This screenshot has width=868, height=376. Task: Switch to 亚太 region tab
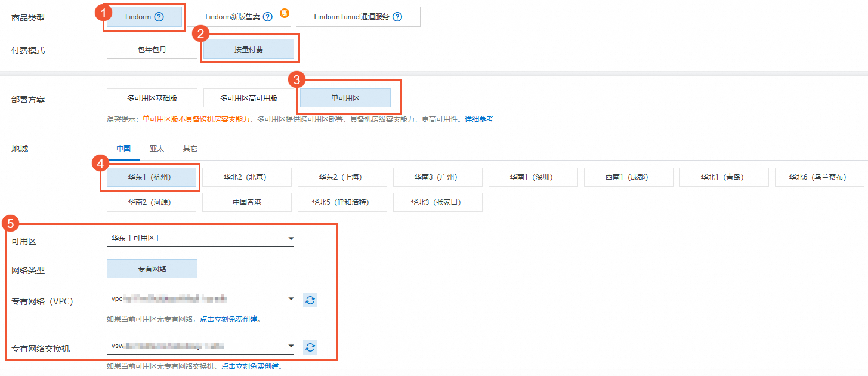(x=157, y=149)
